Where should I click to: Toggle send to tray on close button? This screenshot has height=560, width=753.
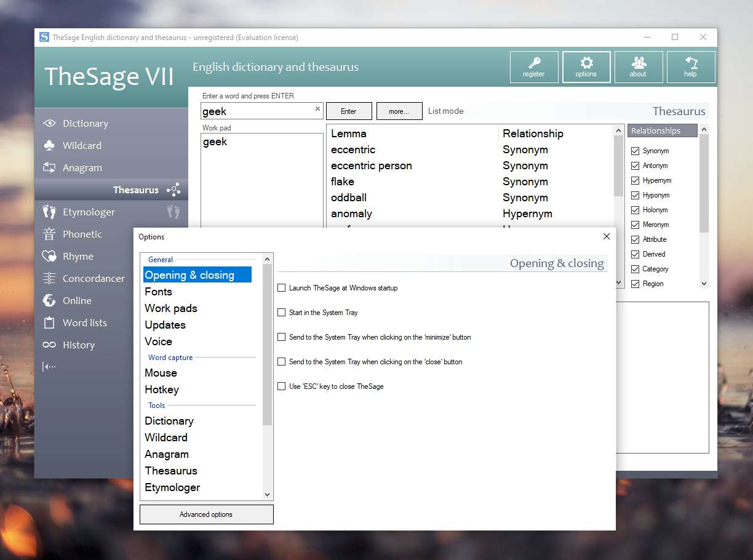click(x=282, y=362)
